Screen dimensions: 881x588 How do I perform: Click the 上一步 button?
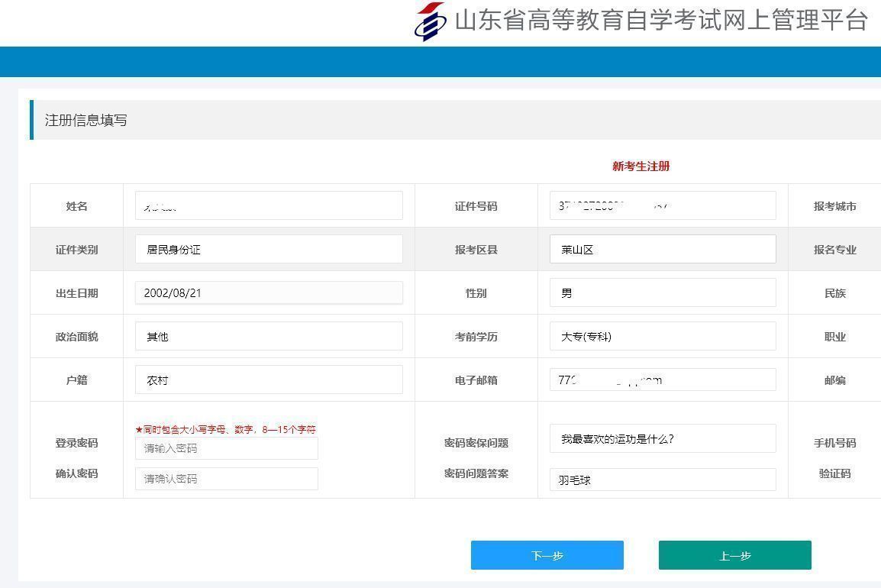click(734, 555)
